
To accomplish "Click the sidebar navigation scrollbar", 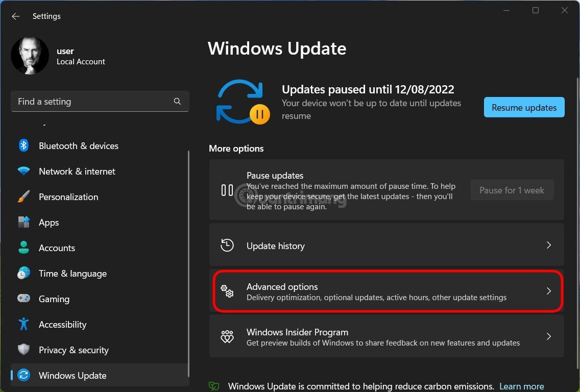I will point(188,263).
